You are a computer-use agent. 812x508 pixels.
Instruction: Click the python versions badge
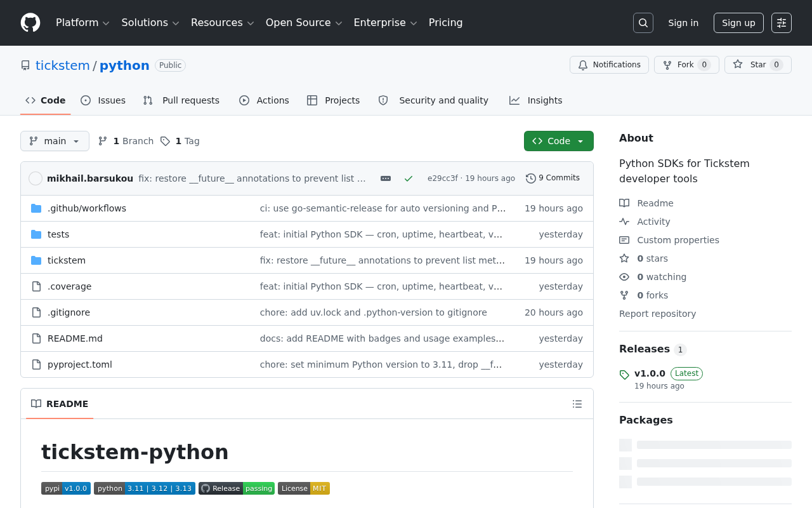coord(145,488)
